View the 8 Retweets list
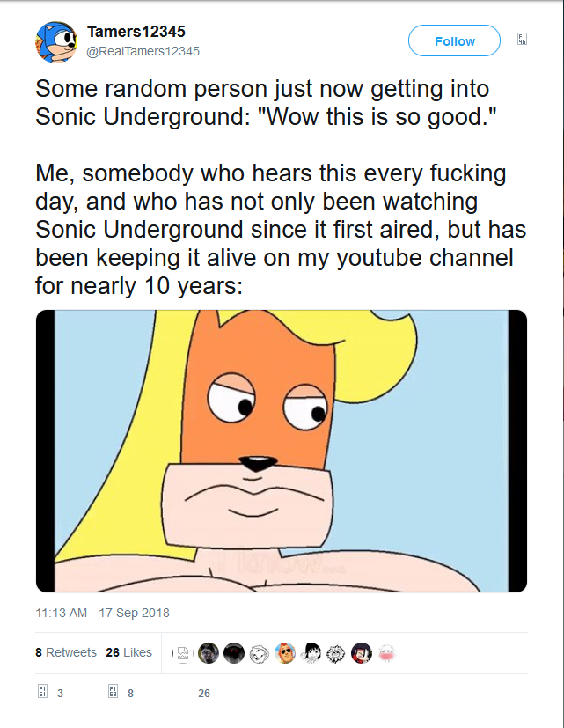 (66, 652)
